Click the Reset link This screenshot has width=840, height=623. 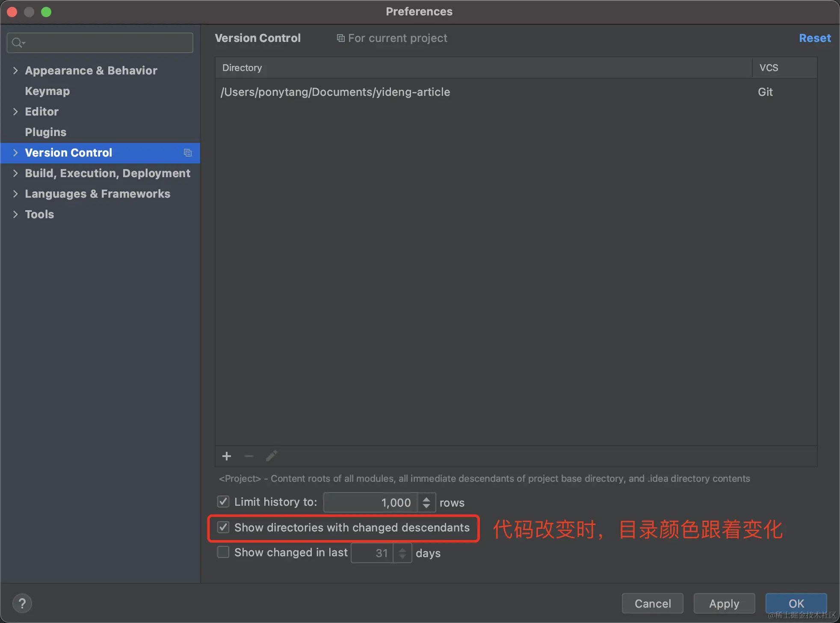pos(814,38)
